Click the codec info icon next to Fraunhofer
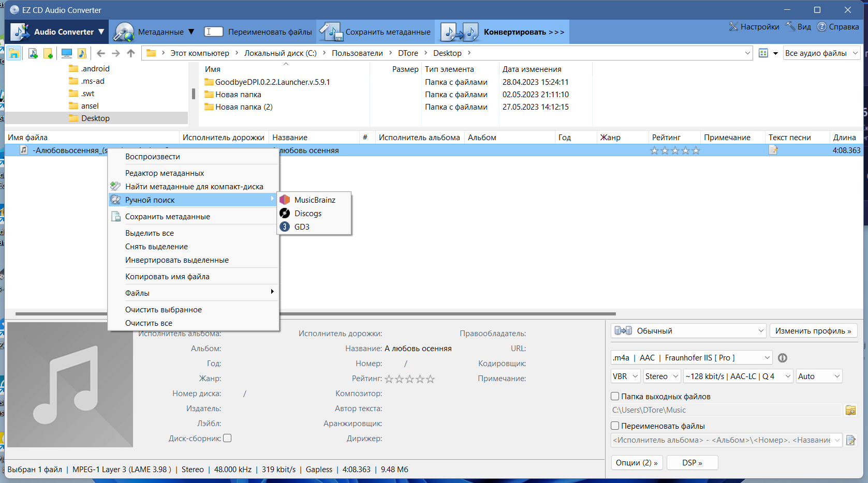 pyautogui.click(x=783, y=358)
